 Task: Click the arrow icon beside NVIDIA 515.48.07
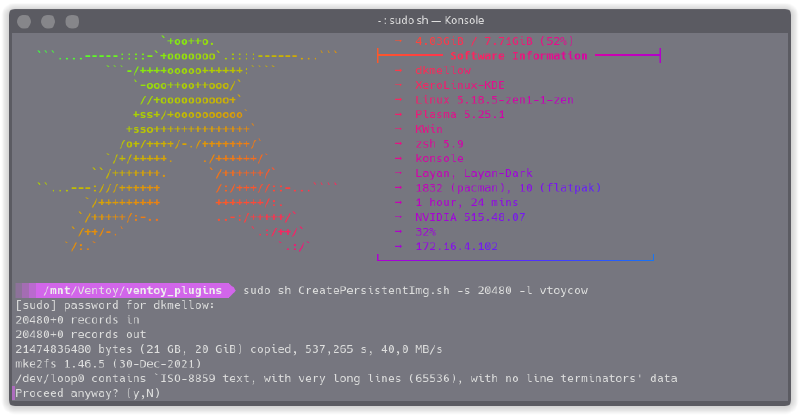pyautogui.click(x=398, y=217)
